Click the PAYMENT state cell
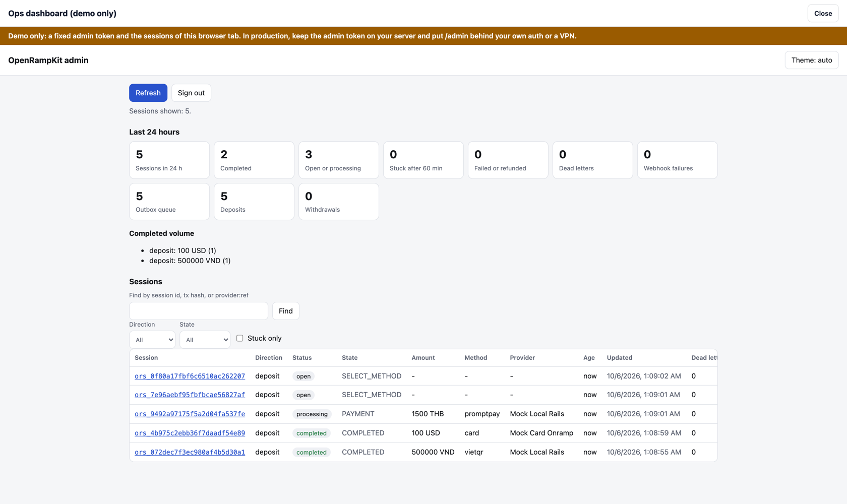Image resolution: width=847 pixels, height=504 pixels. click(358, 414)
